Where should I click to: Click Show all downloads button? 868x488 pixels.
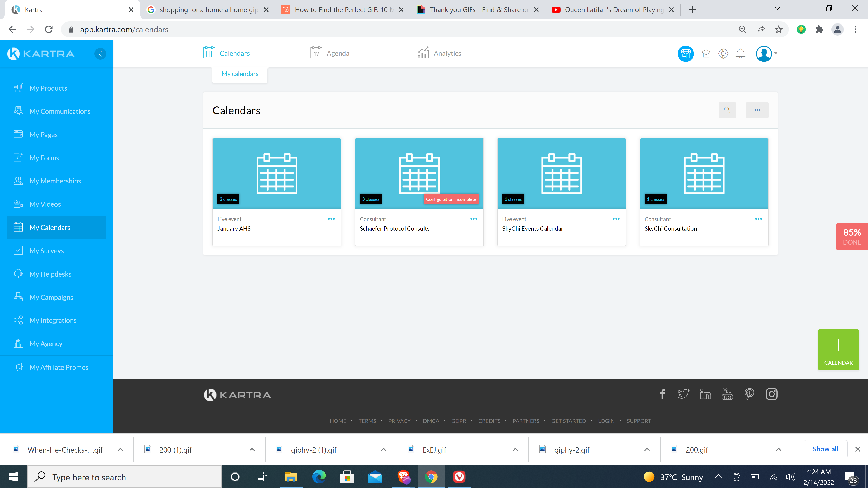coord(825,449)
